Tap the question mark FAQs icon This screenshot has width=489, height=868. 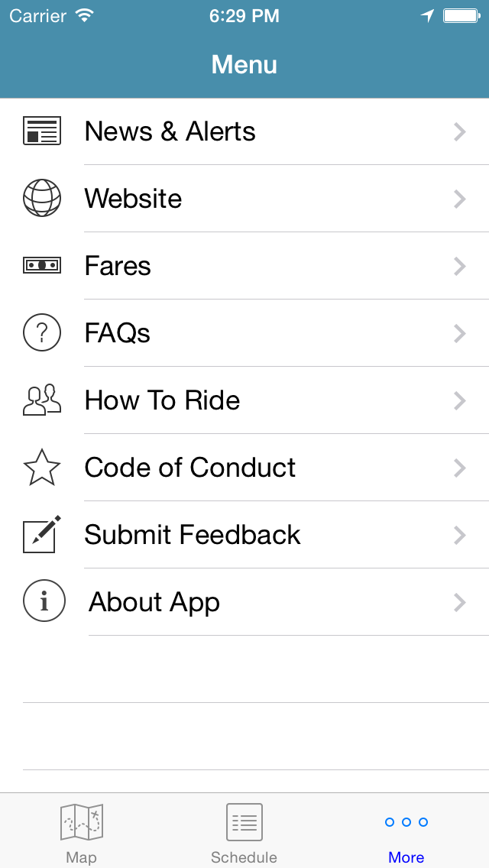point(41,332)
